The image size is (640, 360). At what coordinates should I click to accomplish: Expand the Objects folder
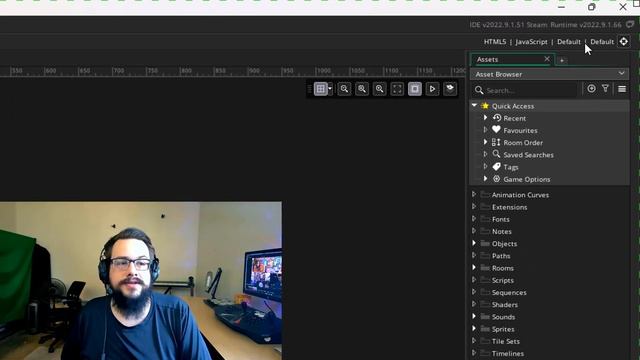point(474,243)
